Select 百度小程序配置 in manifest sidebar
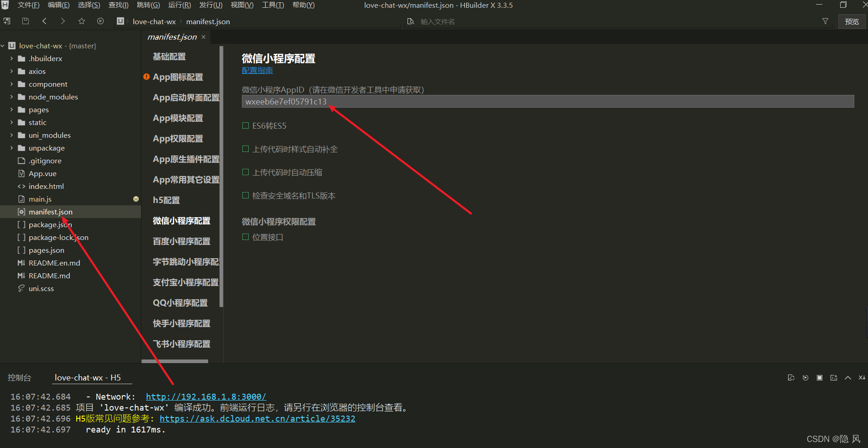The height and width of the screenshot is (448, 868). tap(182, 241)
